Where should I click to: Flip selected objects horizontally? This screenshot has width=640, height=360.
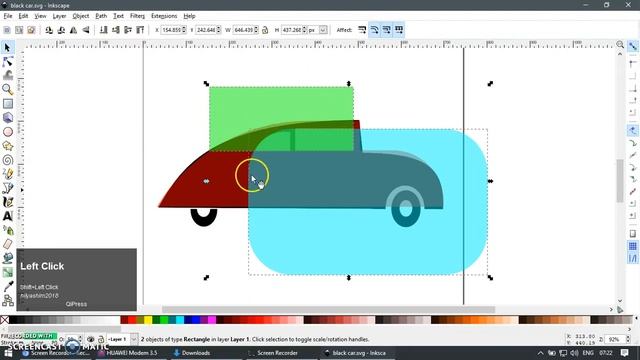[73, 30]
